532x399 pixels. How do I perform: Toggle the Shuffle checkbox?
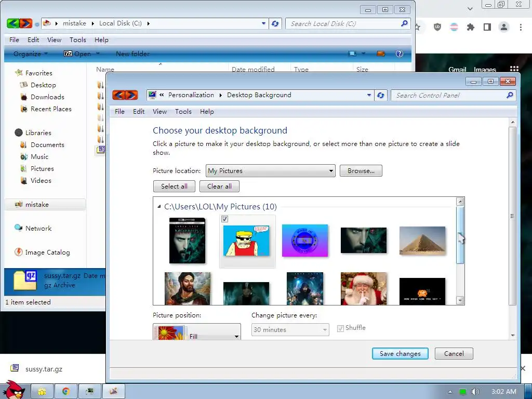[x=340, y=328]
